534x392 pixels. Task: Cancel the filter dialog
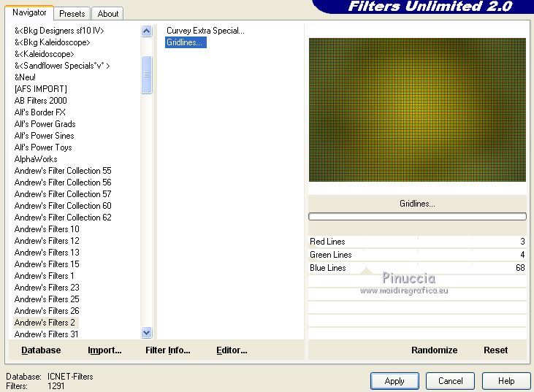click(450, 381)
